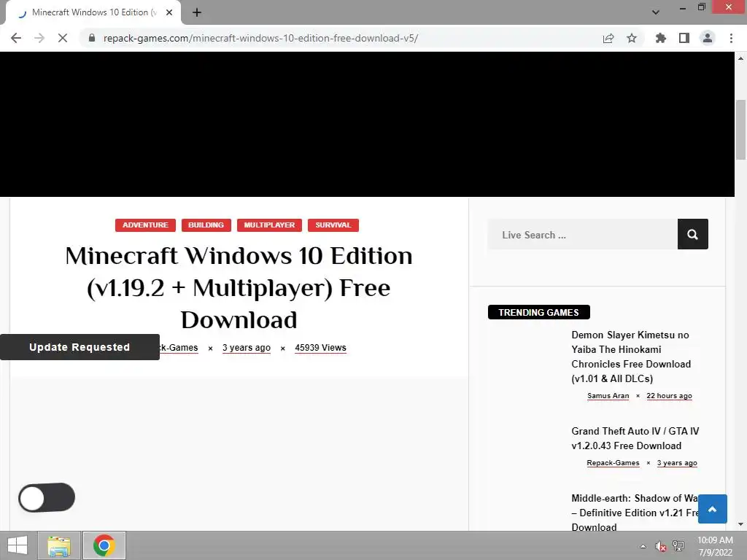Go back to the previous page
This screenshot has width=747, height=560.
tap(16, 38)
